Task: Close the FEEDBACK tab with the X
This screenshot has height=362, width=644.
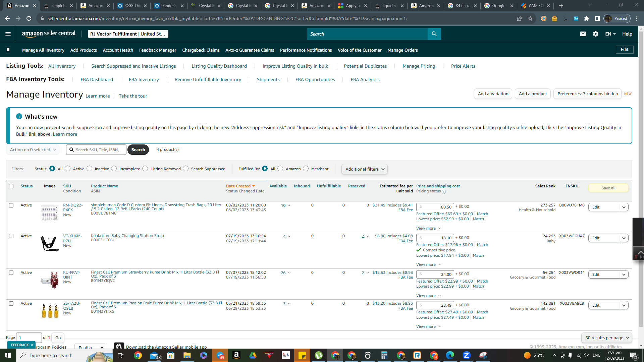Action: click(x=32, y=345)
